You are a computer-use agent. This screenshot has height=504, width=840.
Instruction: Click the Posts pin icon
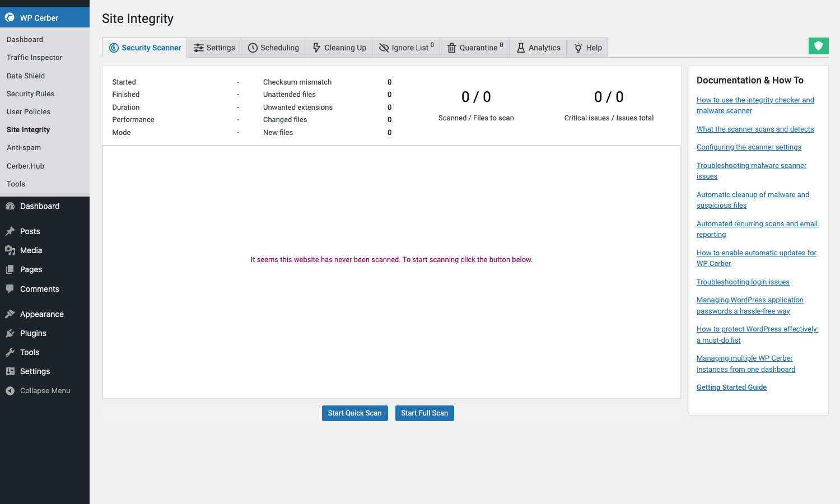point(10,231)
